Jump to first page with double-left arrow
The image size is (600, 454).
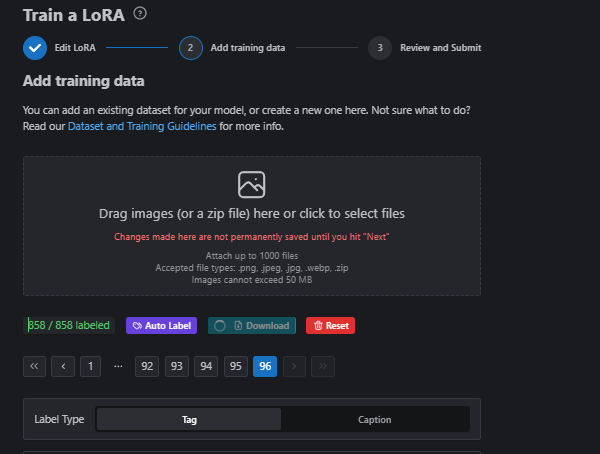coord(34,366)
